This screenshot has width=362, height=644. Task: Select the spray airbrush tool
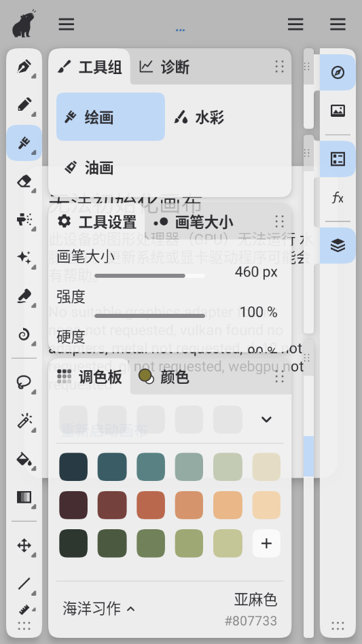(x=24, y=219)
